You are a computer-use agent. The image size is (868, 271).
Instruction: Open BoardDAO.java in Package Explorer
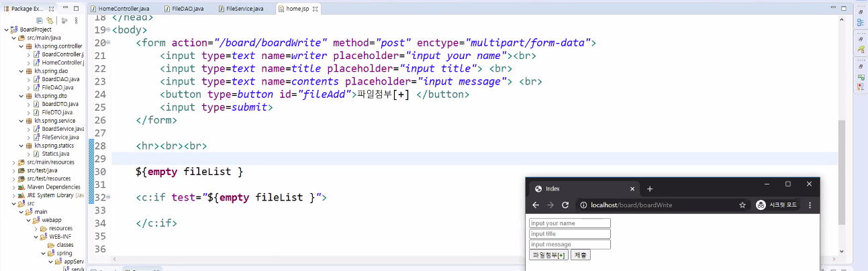pyautogui.click(x=57, y=79)
